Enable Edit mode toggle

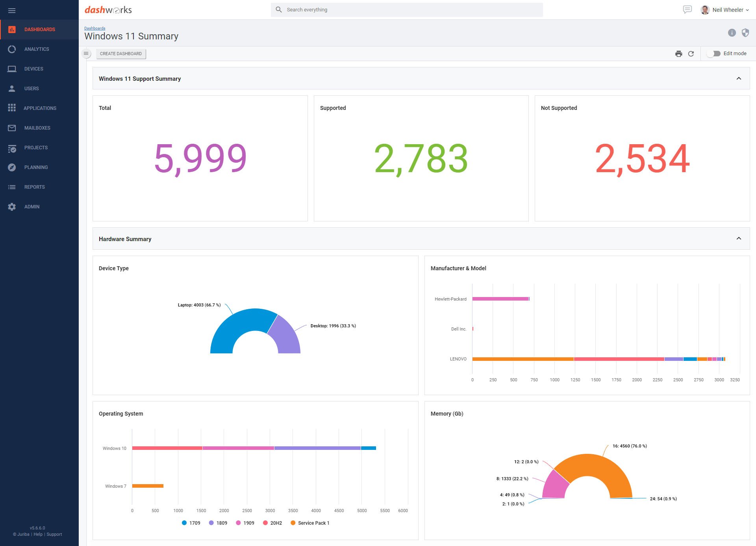point(714,54)
